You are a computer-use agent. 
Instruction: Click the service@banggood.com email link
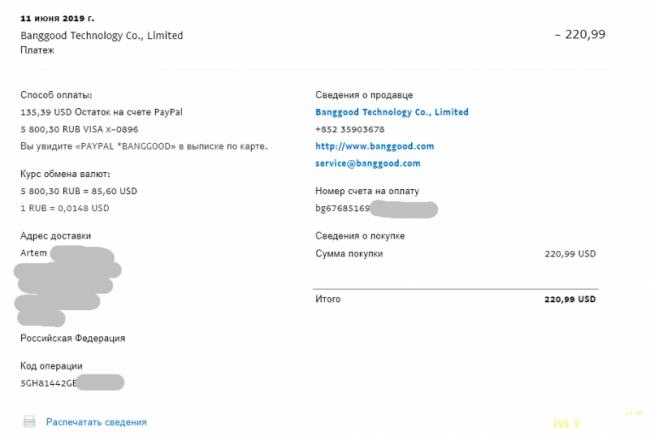tap(368, 163)
